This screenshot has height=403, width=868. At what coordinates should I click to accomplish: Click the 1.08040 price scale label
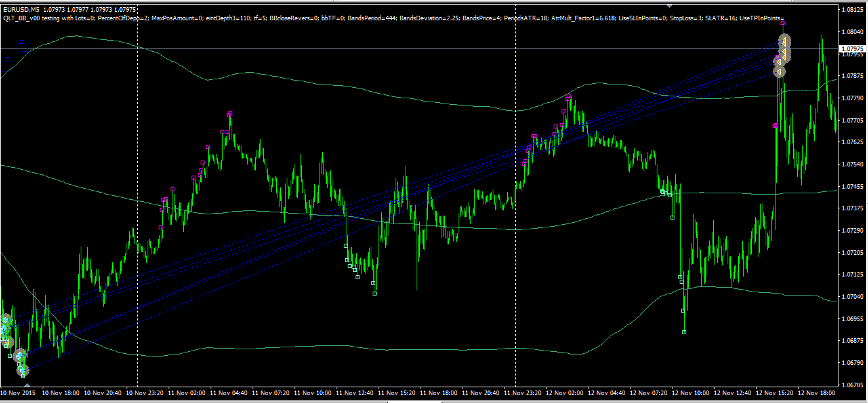pos(852,32)
